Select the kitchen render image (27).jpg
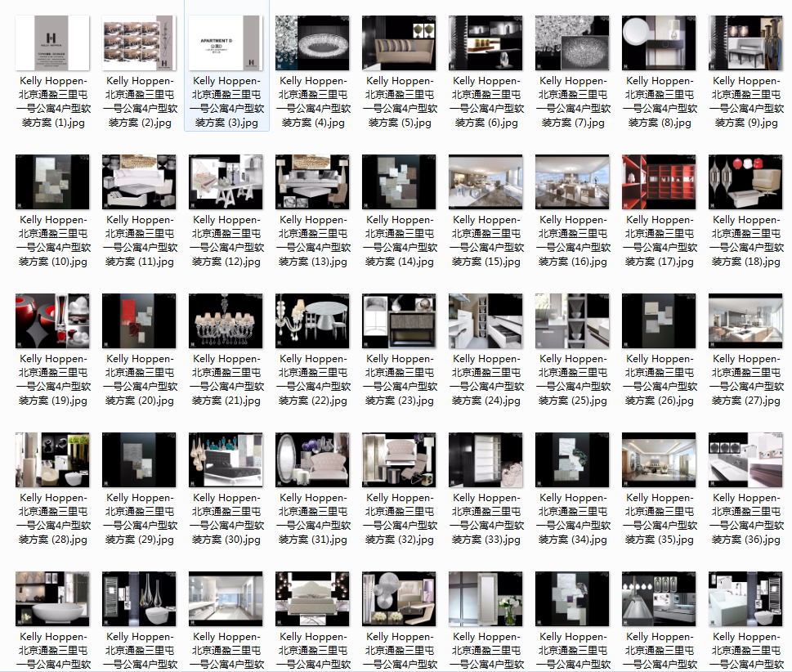This screenshot has height=672, width=792. [x=745, y=320]
